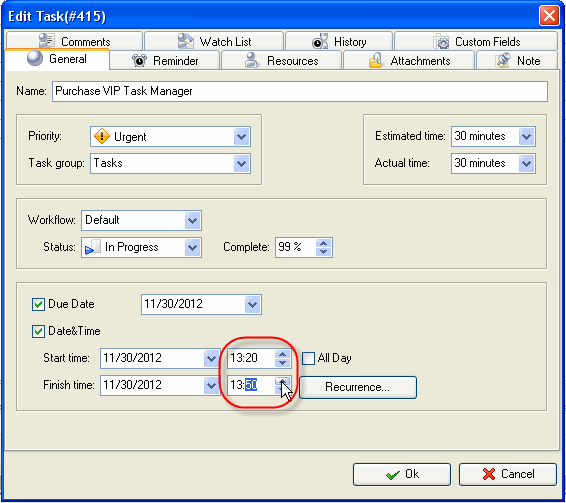Click the Watch List tab icon
This screenshot has height=503, width=566.
tap(186, 41)
